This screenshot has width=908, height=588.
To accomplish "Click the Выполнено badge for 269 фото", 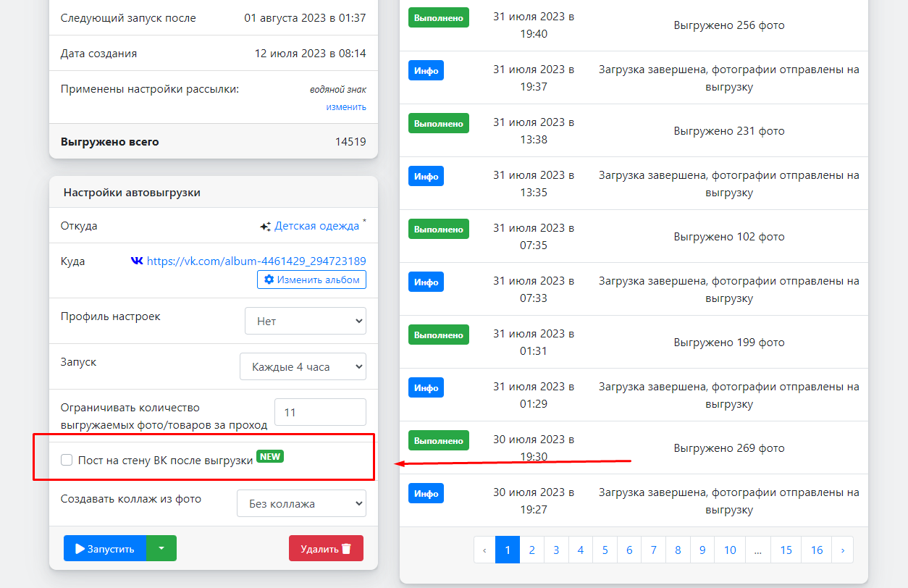I will 438,440.
